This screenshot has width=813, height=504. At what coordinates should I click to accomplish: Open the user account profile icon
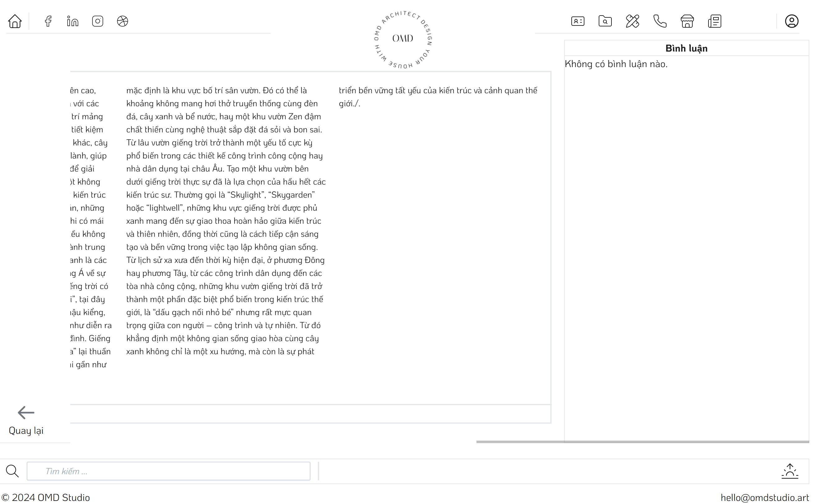click(791, 21)
